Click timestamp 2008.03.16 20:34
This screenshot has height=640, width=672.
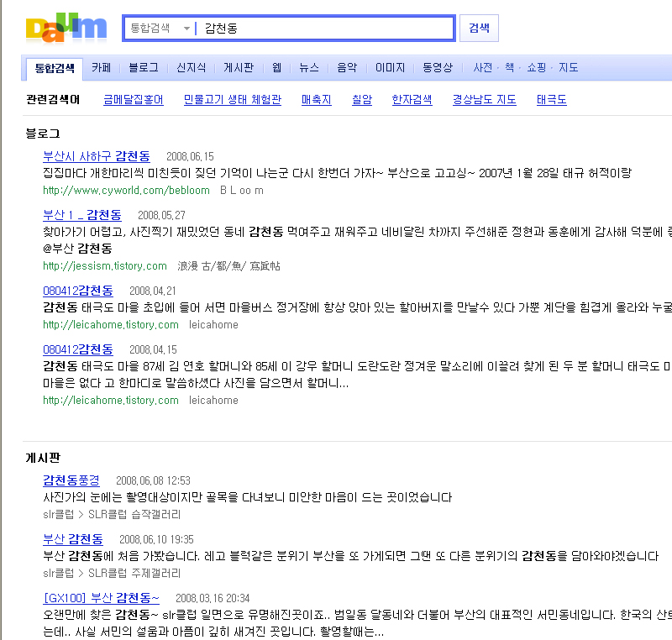click(213, 599)
